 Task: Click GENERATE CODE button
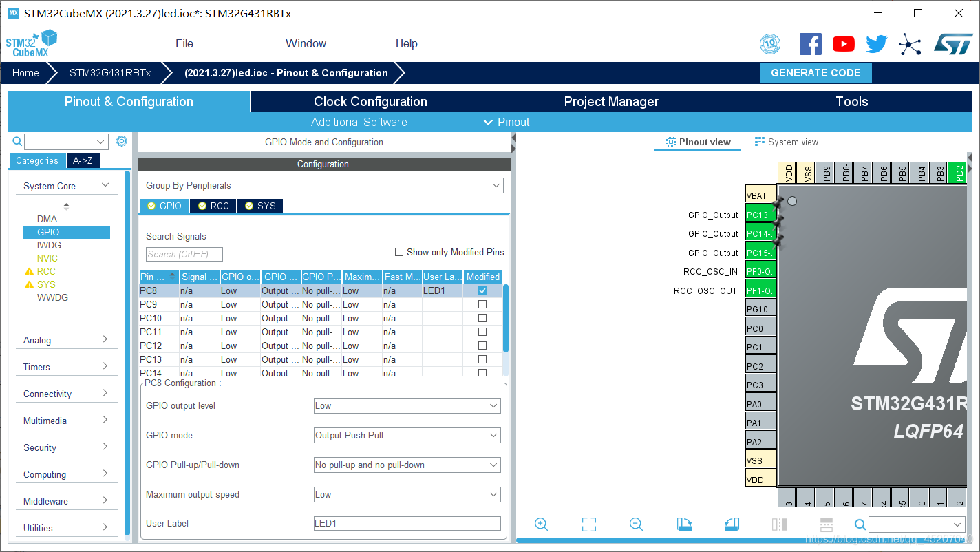816,73
